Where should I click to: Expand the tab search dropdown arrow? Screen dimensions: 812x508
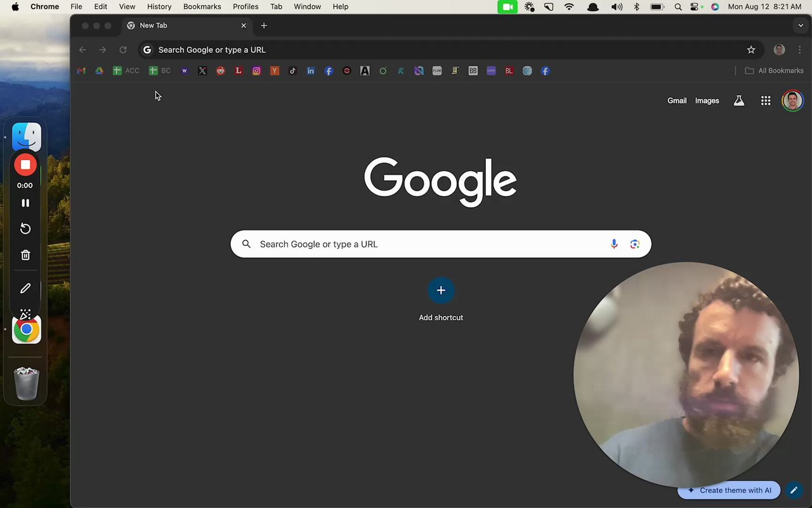[801, 25]
